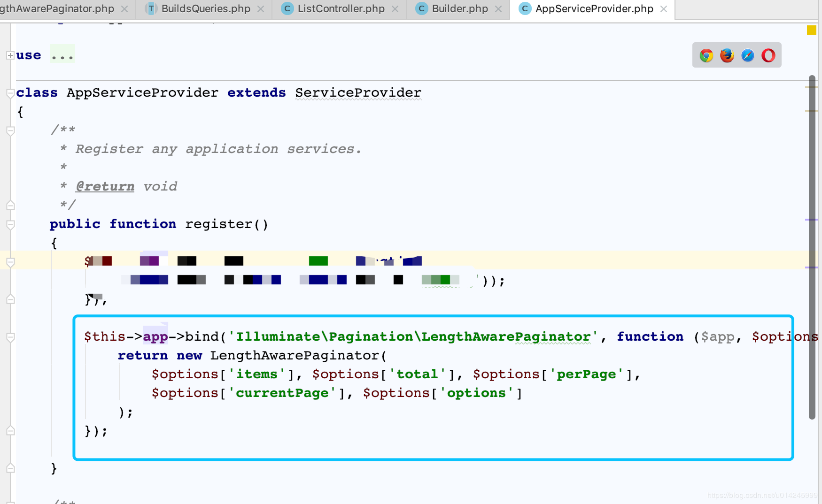Click the 'Illuminate\Pagination\LengthAwarePaginator' string

(x=413, y=337)
